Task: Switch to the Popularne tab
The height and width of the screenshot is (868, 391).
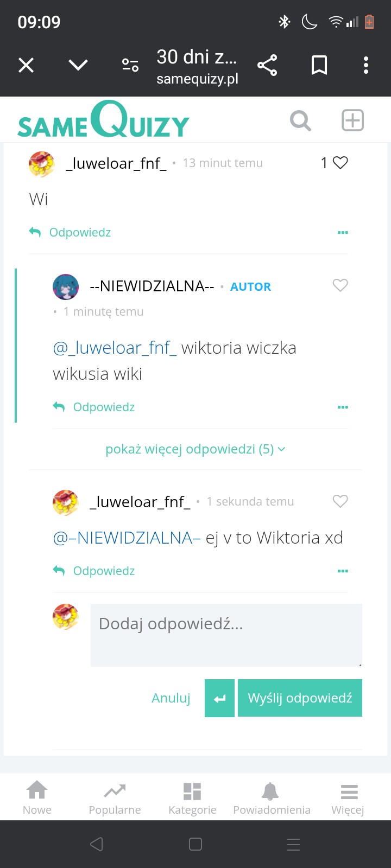Action: pyautogui.click(x=115, y=798)
